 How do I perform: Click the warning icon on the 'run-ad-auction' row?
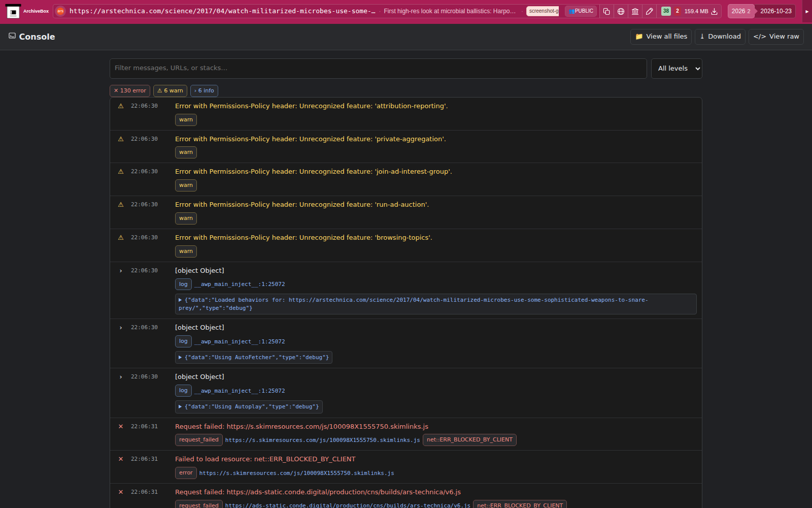point(121,205)
